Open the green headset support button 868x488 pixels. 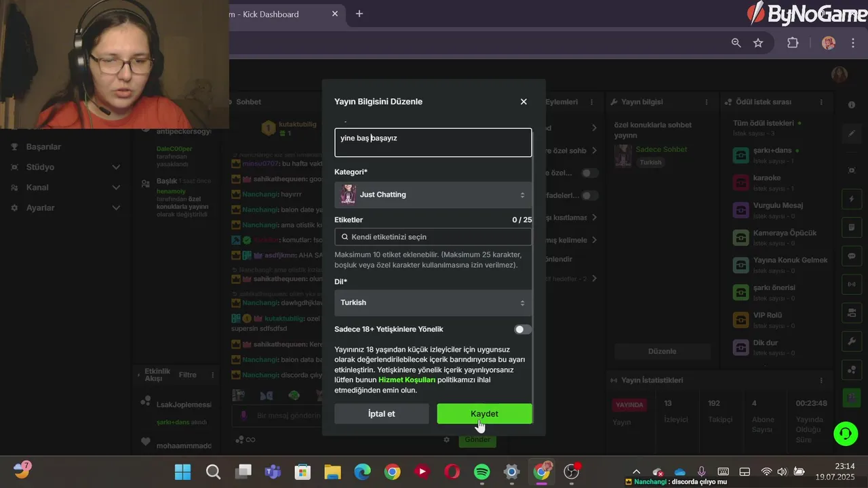(x=845, y=433)
